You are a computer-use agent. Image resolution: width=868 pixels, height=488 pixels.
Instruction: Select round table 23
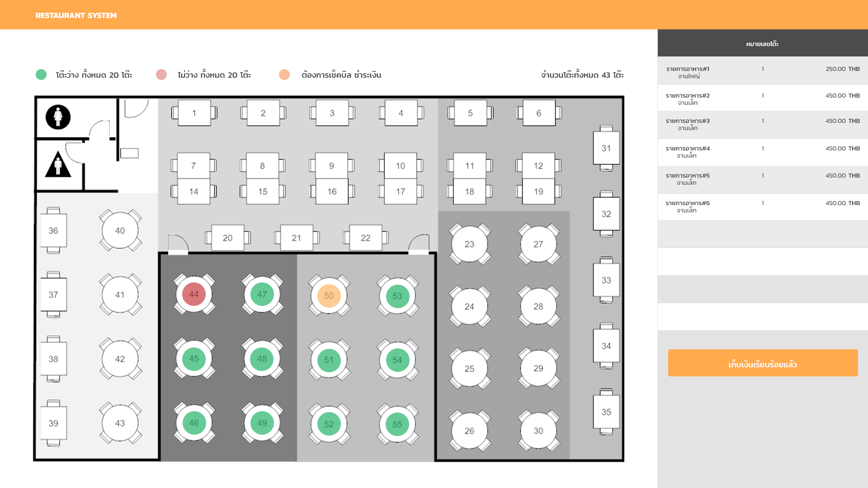click(x=470, y=244)
